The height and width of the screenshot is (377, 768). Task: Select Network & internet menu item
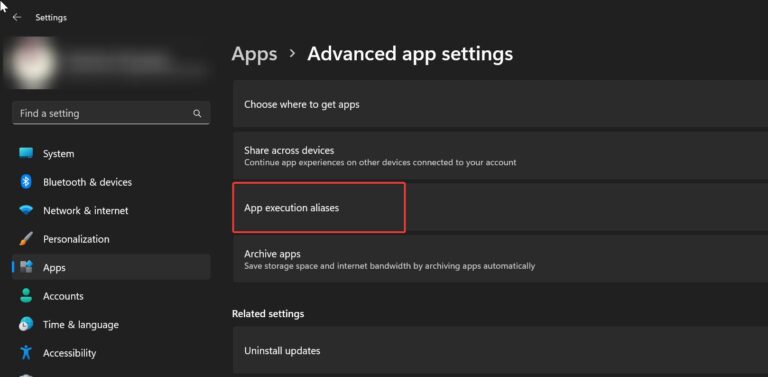pos(111,211)
